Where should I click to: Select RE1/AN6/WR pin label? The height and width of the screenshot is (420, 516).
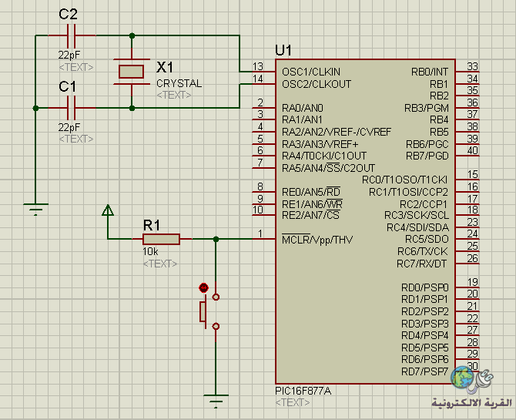312,204
